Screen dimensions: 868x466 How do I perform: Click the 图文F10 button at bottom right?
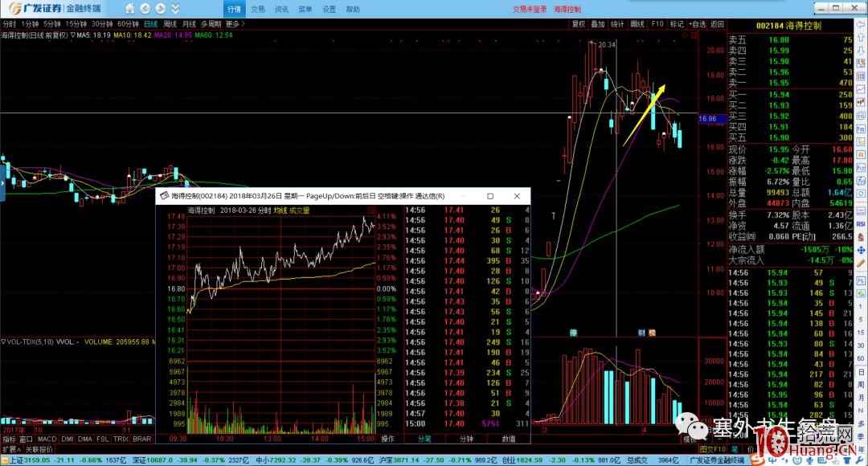712,449
